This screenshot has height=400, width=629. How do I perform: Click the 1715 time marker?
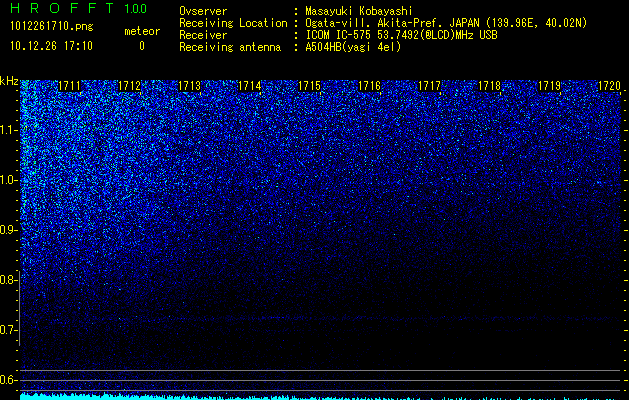click(310, 86)
